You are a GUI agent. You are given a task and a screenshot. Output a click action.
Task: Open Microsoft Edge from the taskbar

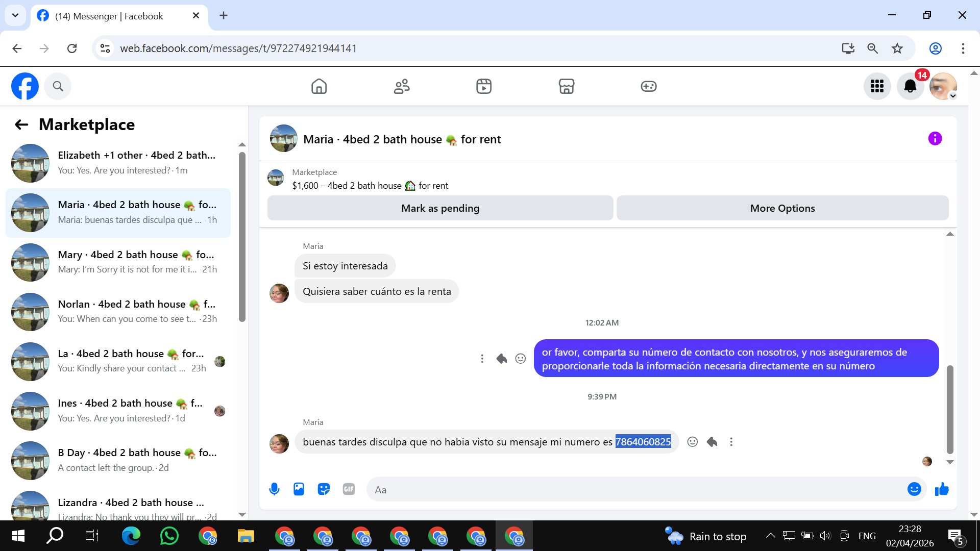131,536
